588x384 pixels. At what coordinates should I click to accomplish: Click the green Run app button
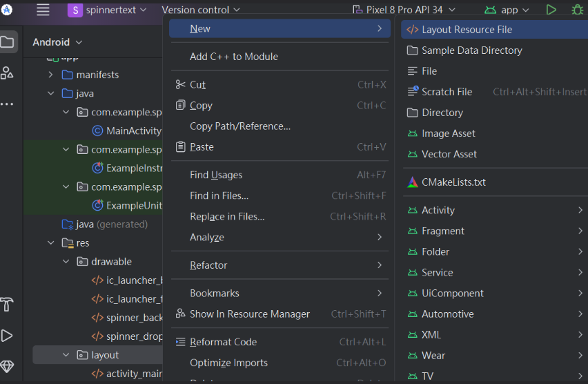click(x=551, y=10)
